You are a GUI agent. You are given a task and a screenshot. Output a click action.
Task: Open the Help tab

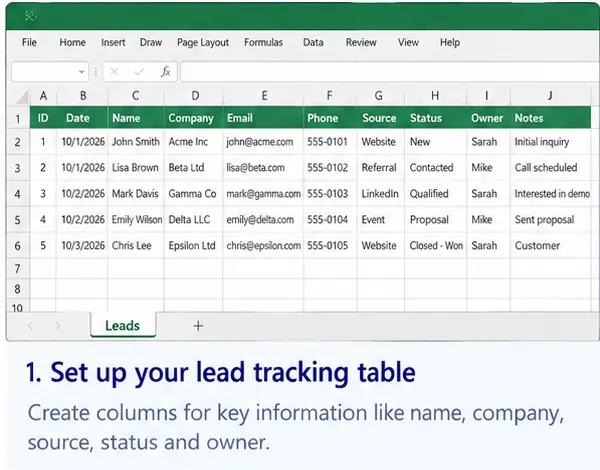(450, 42)
